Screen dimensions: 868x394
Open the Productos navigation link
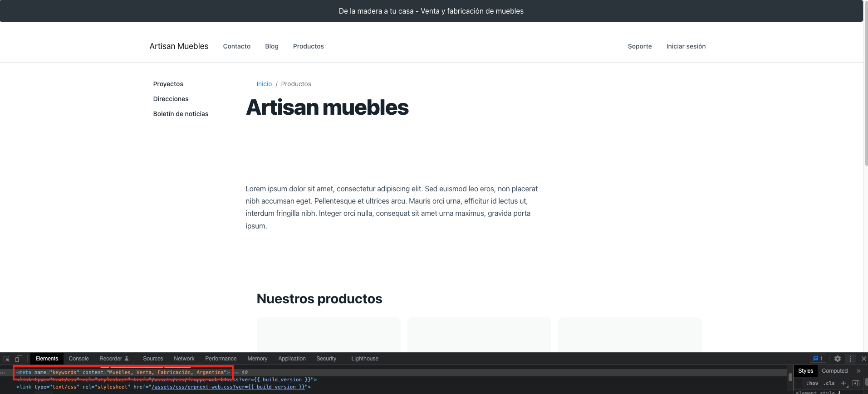point(309,46)
